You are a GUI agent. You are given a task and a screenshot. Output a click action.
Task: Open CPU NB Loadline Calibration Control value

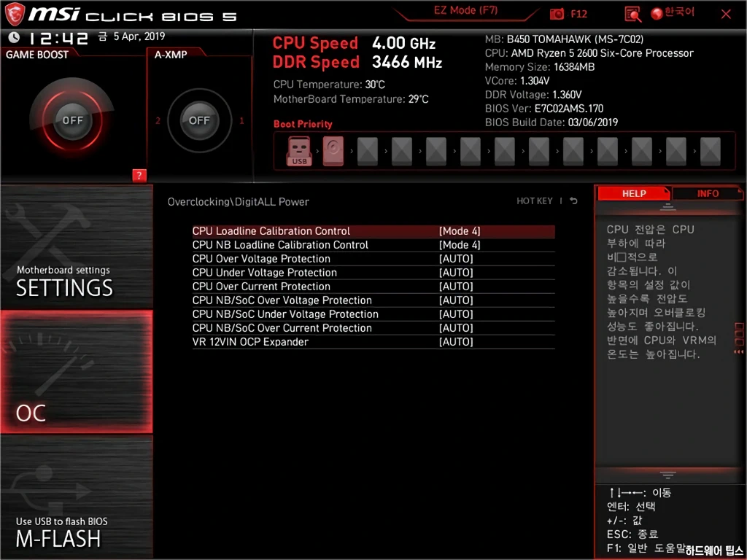(x=460, y=245)
